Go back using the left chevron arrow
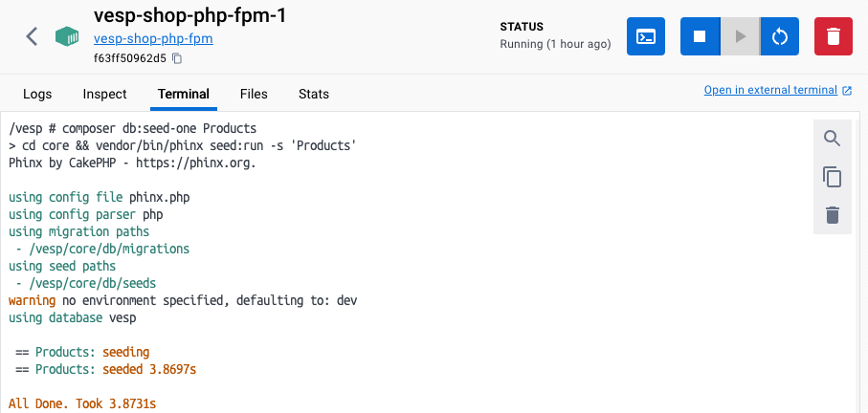Screen dimensions: 868x413 tap(32, 36)
